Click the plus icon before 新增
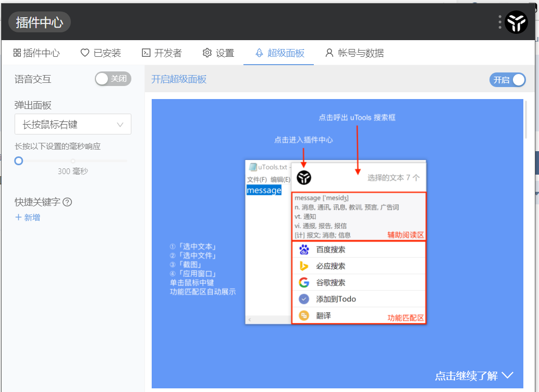539x392 pixels. tap(19, 217)
